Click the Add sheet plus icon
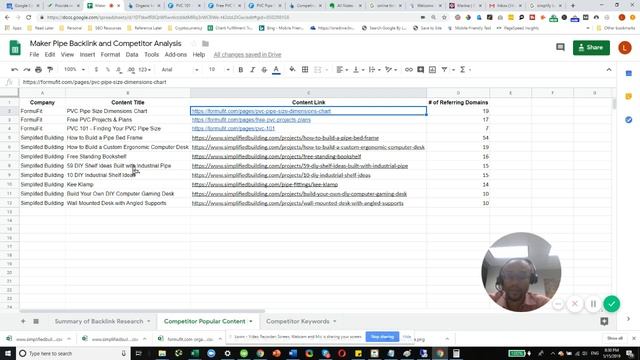Screen dimensions: 640x360 point(23,321)
